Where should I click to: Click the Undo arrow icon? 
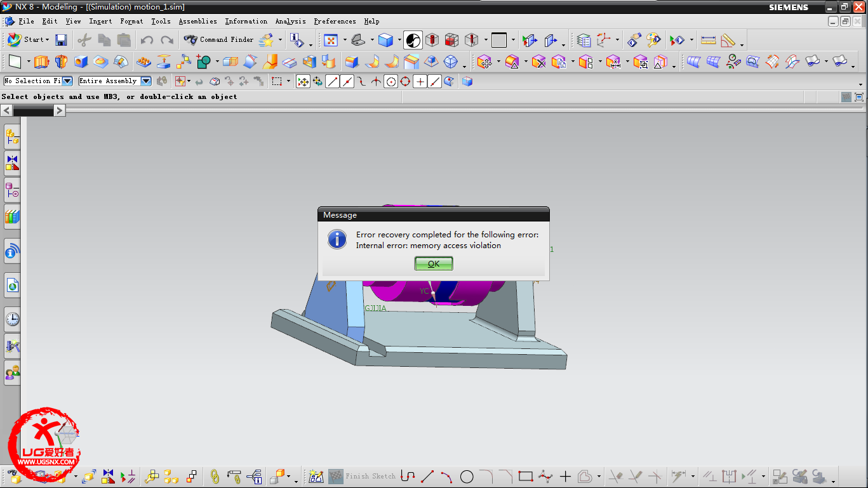click(147, 40)
